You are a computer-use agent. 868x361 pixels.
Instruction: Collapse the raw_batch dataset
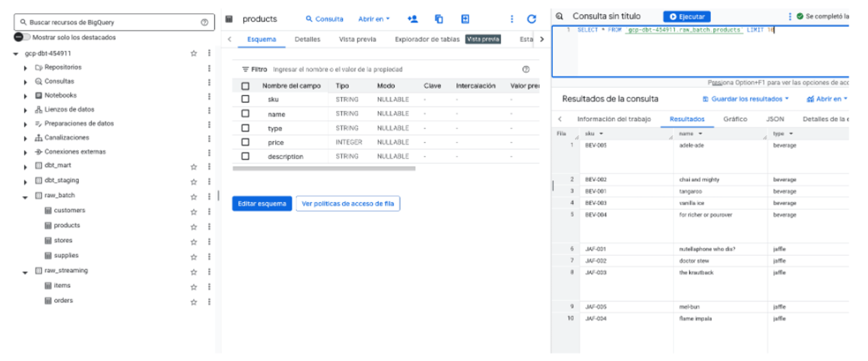(x=25, y=197)
